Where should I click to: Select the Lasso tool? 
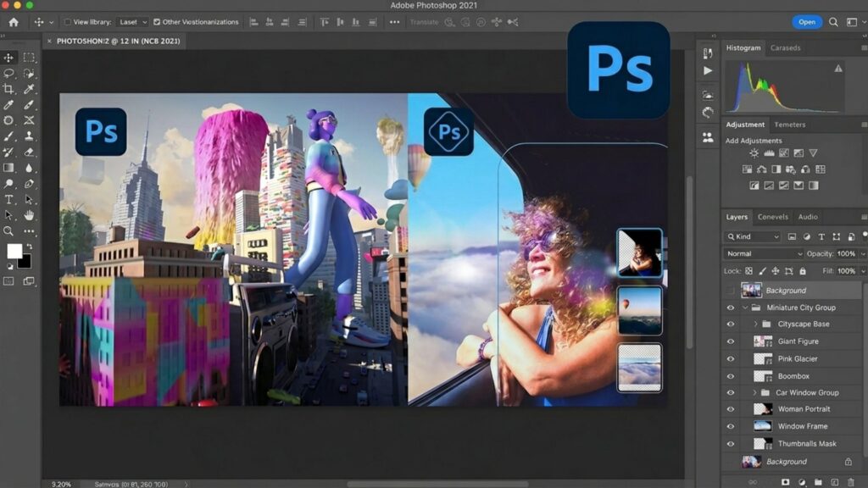tap(8, 73)
